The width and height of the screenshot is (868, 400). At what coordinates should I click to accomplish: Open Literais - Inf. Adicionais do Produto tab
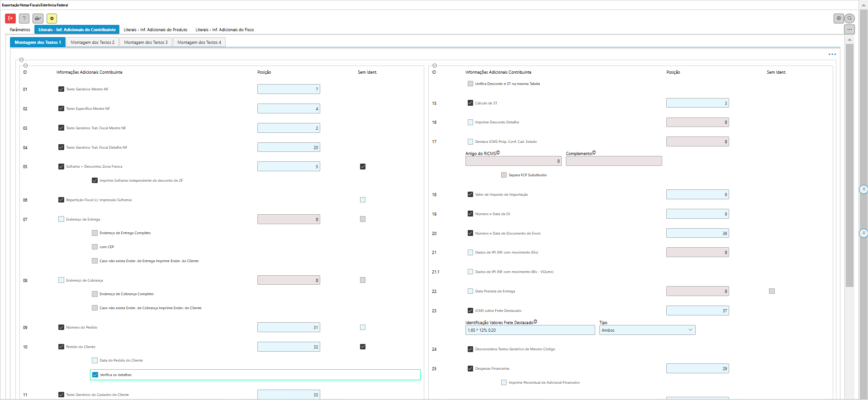[155, 30]
